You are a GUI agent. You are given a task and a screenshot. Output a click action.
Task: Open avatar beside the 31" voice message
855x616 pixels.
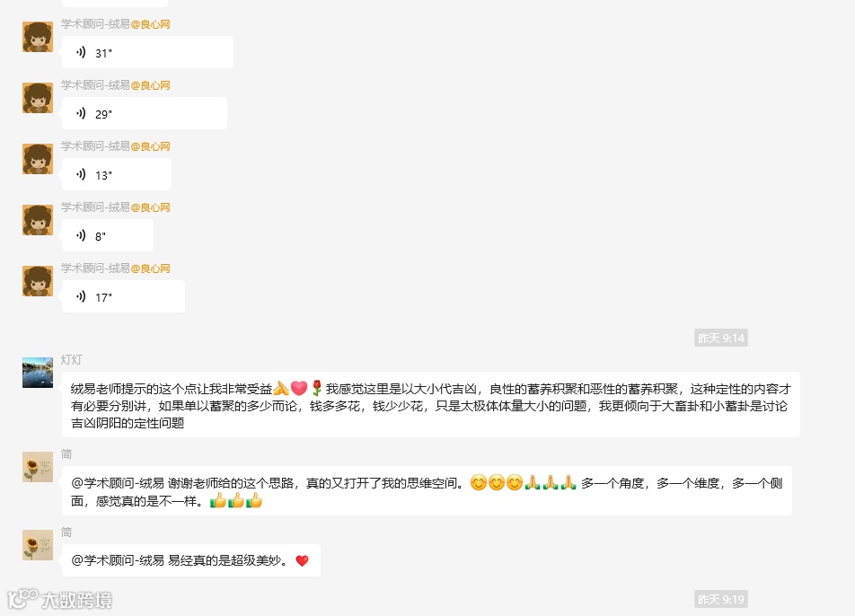pyautogui.click(x=38, y=37)
